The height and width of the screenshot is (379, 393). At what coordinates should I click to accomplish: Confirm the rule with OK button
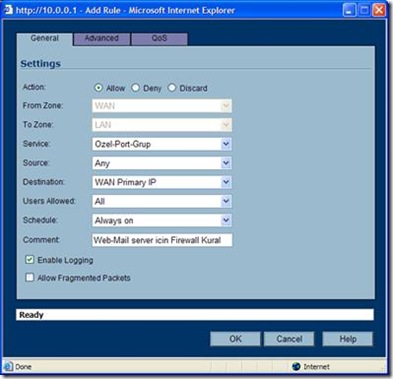pyautogui.click(x=235, y=339)
